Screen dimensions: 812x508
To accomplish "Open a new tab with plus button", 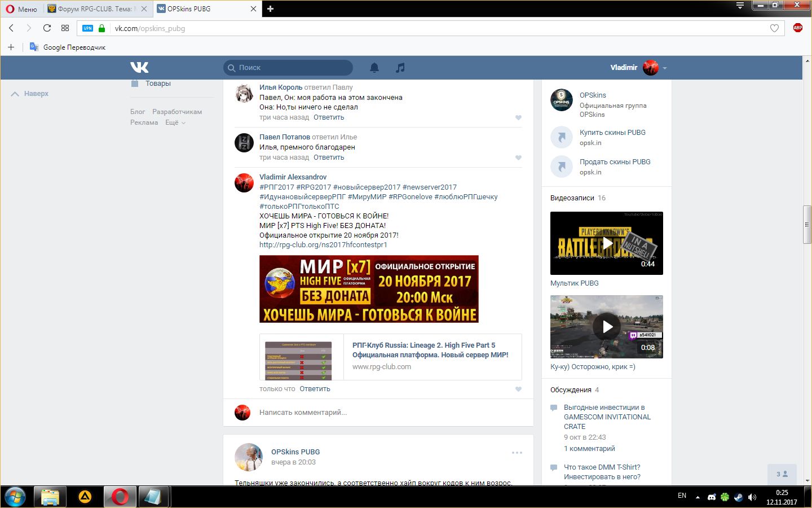I will (270, 8).
